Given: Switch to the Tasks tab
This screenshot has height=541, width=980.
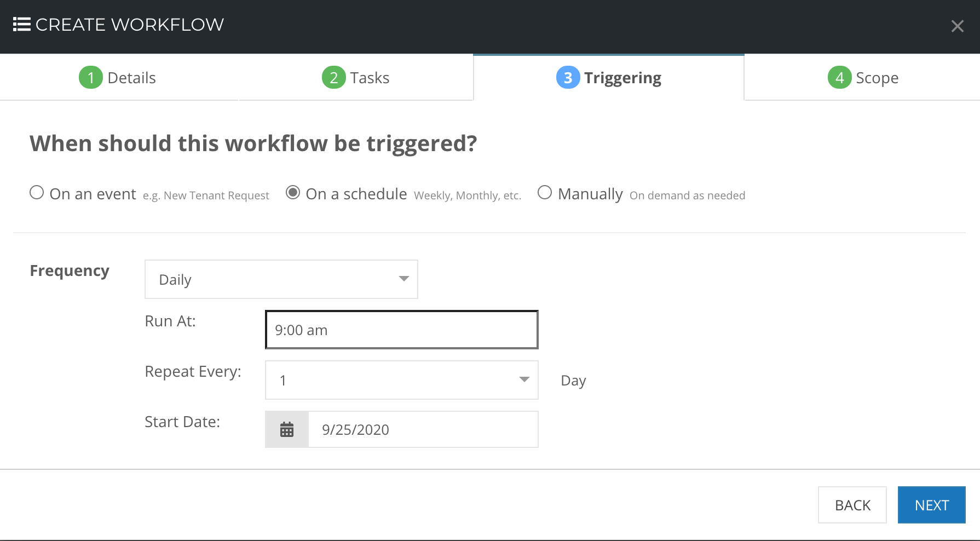Looking at the screenshot, I should click(356, 77).
